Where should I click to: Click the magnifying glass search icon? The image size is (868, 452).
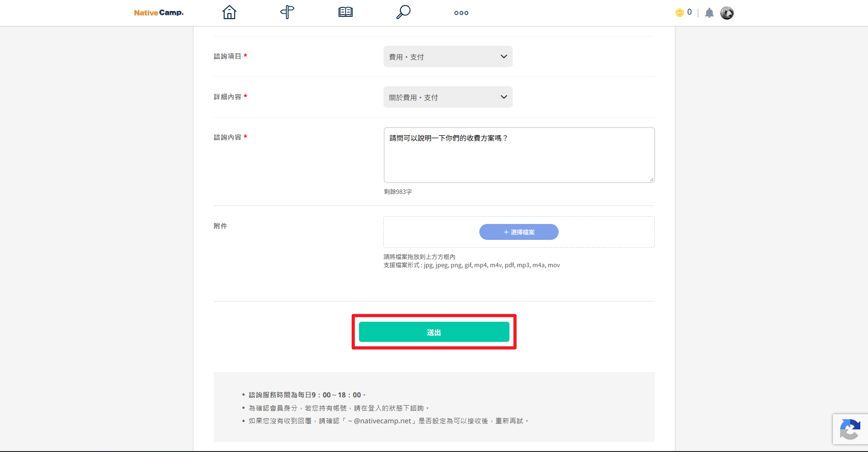403,12
